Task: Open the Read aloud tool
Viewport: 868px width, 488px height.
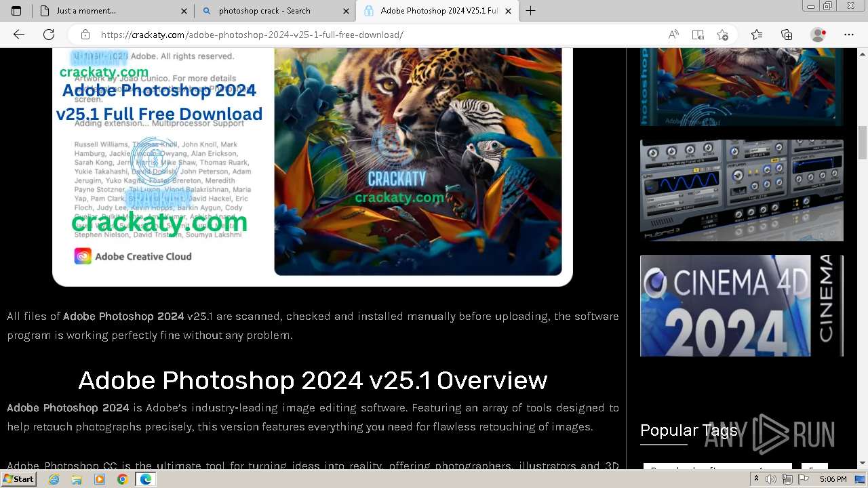Action: coord(673,35)
